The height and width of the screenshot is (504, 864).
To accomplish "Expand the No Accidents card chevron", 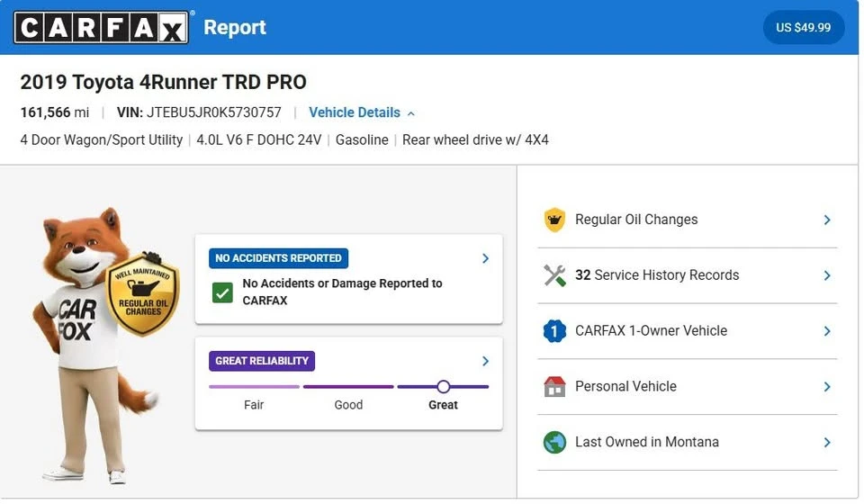I will [485, 258].
